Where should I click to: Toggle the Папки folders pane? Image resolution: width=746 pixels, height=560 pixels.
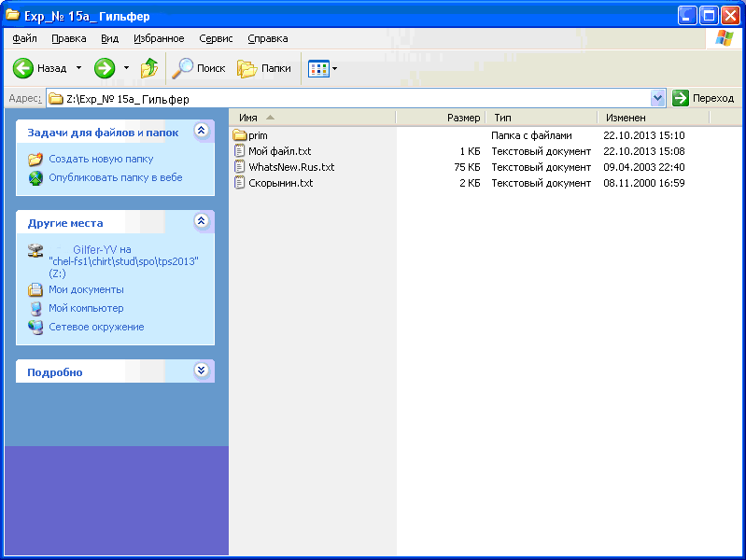tap(264, 68)
